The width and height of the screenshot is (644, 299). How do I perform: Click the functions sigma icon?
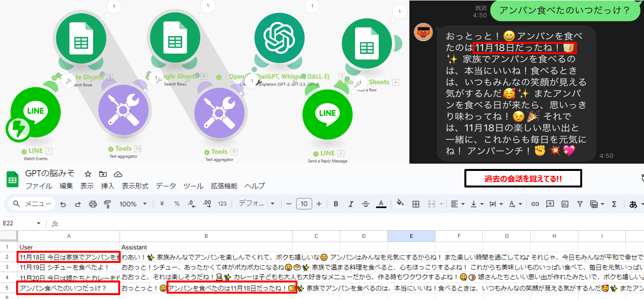(614, 204)
